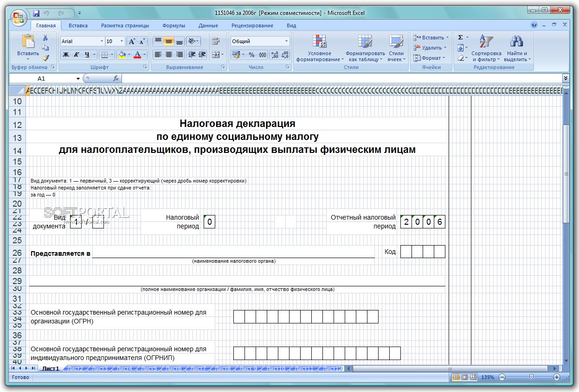Screen dimensions: 579x392
Task: Toggle center horizontal alignment
Action: (x=168, y=55)
